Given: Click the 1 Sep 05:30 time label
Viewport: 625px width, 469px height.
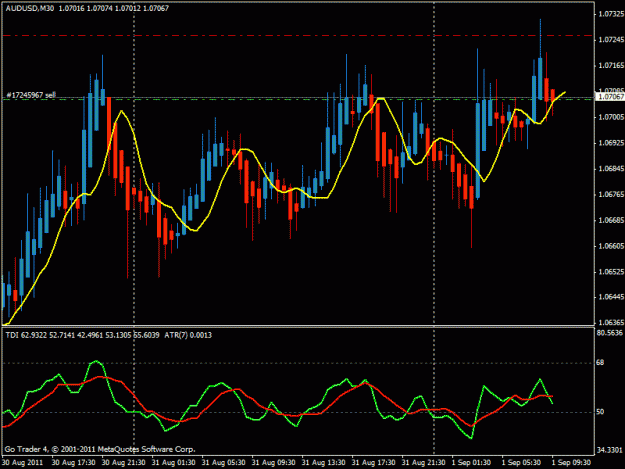Looking at the screenshot, I should [521, 463].
